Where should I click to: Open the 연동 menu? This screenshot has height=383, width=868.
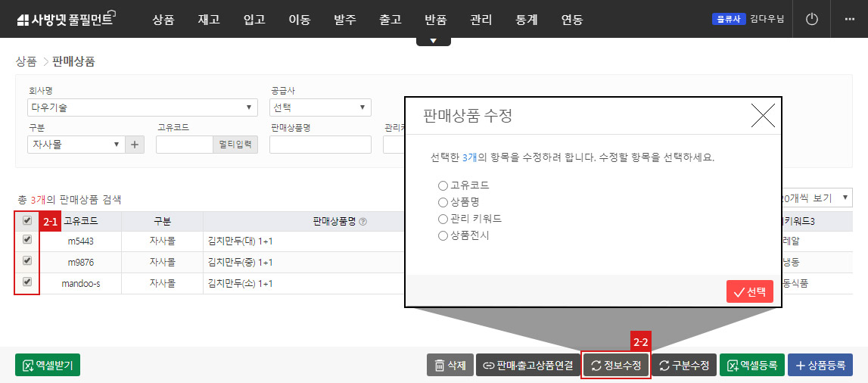coord(572,20)
